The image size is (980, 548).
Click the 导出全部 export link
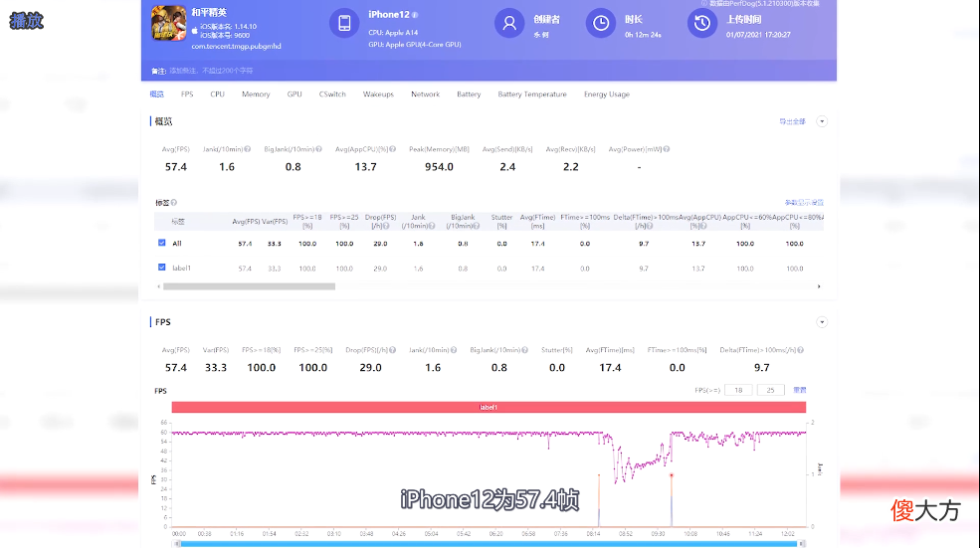pos(793,121)
